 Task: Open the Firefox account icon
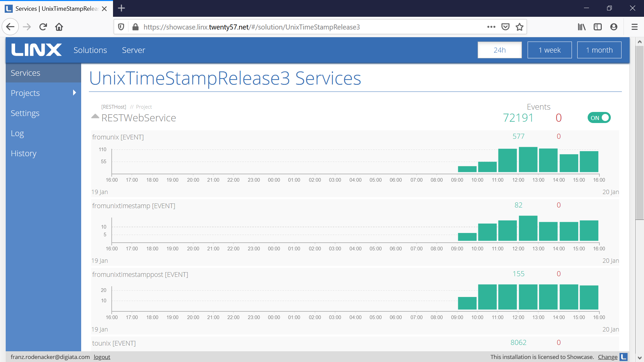[x=614, y=27]
